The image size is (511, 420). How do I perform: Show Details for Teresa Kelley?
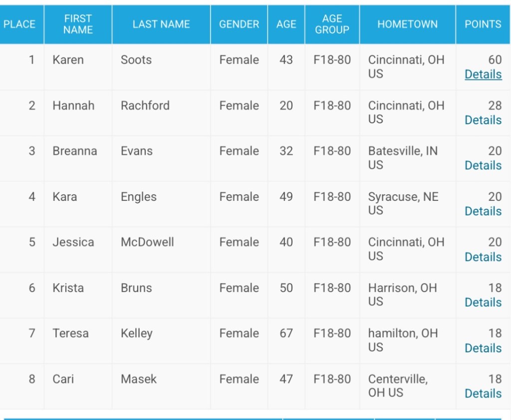[483, 348]
